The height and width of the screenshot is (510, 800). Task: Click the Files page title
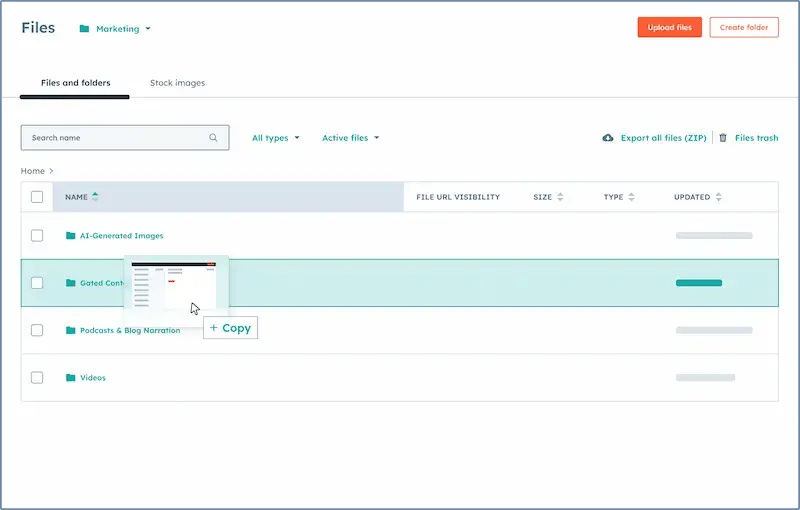point(38,28)
